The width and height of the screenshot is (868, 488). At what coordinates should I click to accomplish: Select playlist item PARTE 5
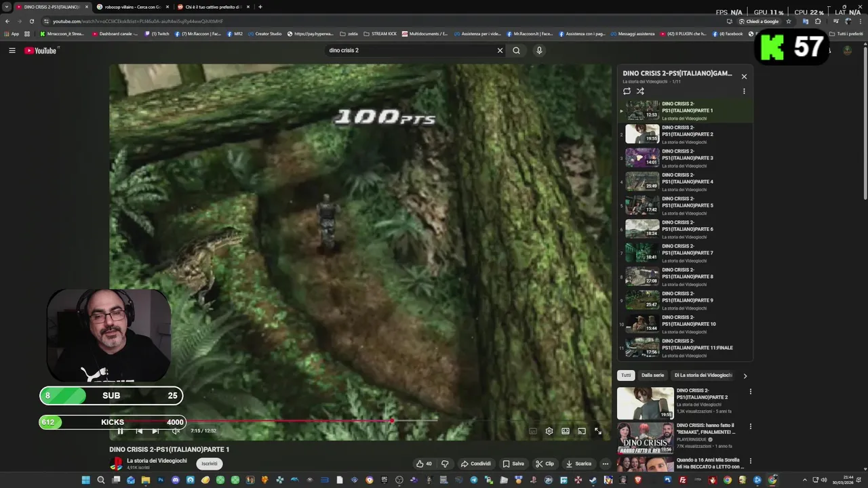pos(685,205)
